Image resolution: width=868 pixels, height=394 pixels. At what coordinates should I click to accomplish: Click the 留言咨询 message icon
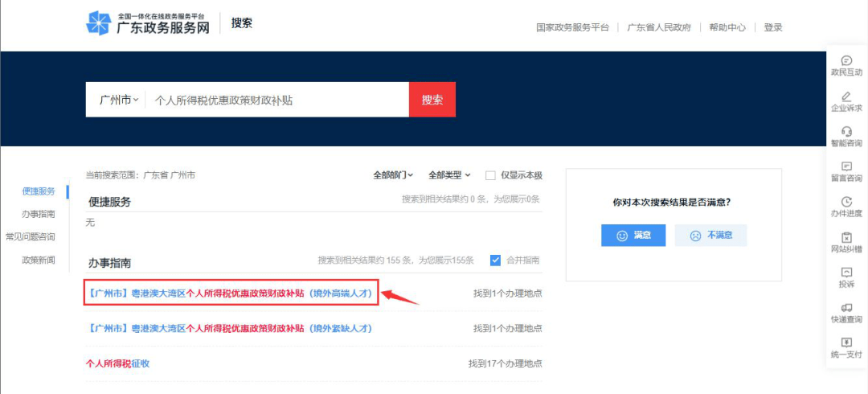[845, 166]
